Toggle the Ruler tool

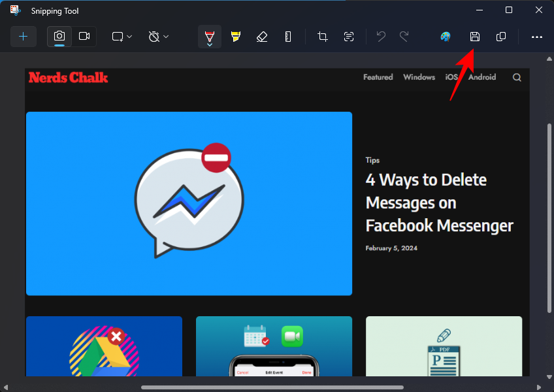[x=288, y=37]
